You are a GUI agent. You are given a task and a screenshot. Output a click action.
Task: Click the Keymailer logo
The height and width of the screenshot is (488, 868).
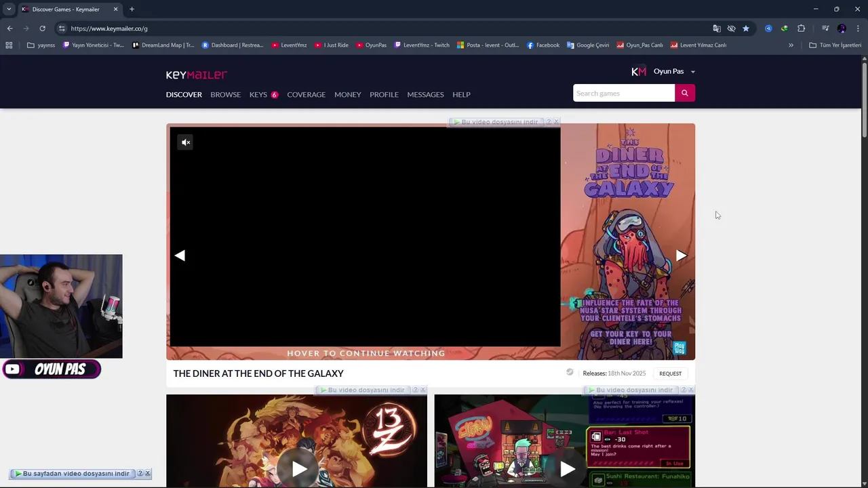click(197, 75)
